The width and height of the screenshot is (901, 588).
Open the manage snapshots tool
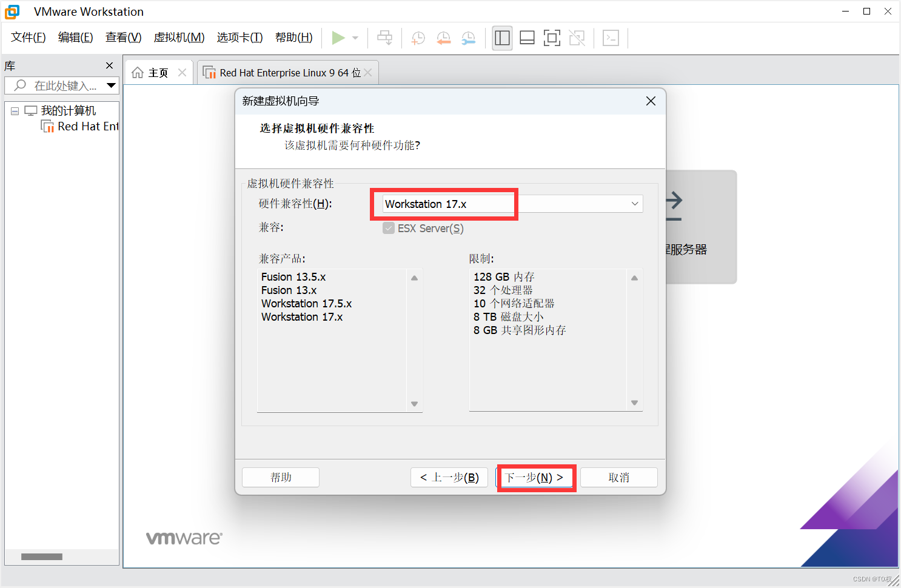coord(468,38)
